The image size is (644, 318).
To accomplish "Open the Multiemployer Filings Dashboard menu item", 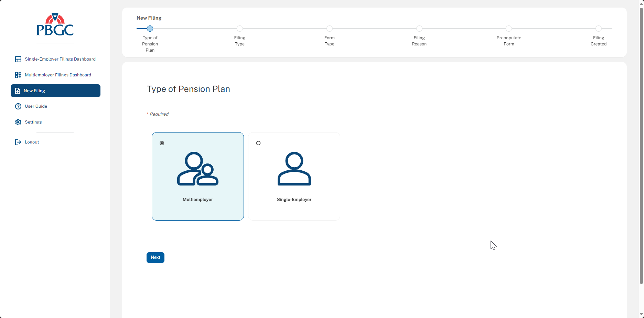I will point(58,75).
